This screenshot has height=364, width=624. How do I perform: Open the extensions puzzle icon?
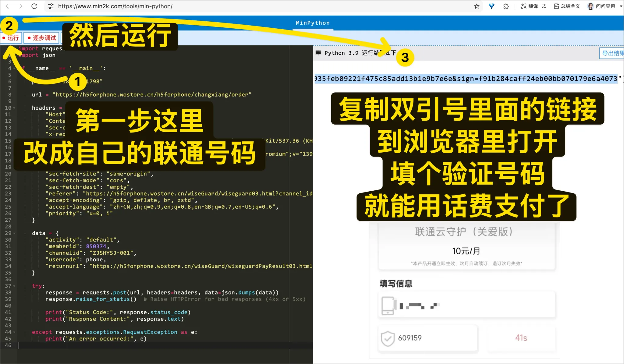click(x=506, y=6)
